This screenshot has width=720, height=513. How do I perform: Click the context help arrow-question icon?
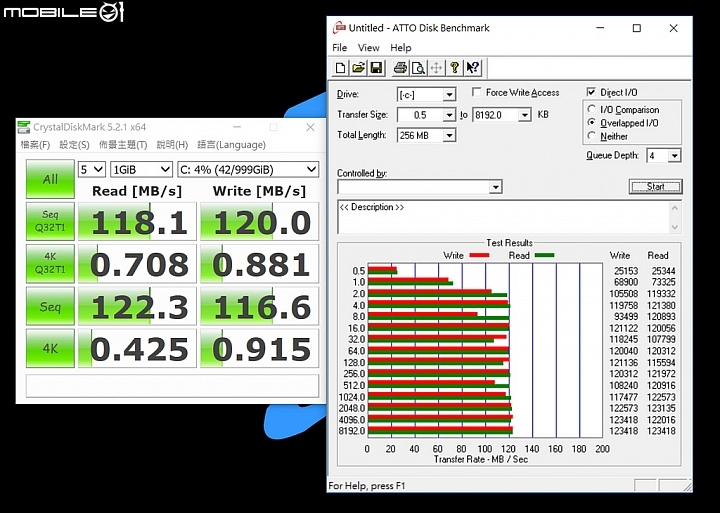[472, 68]
